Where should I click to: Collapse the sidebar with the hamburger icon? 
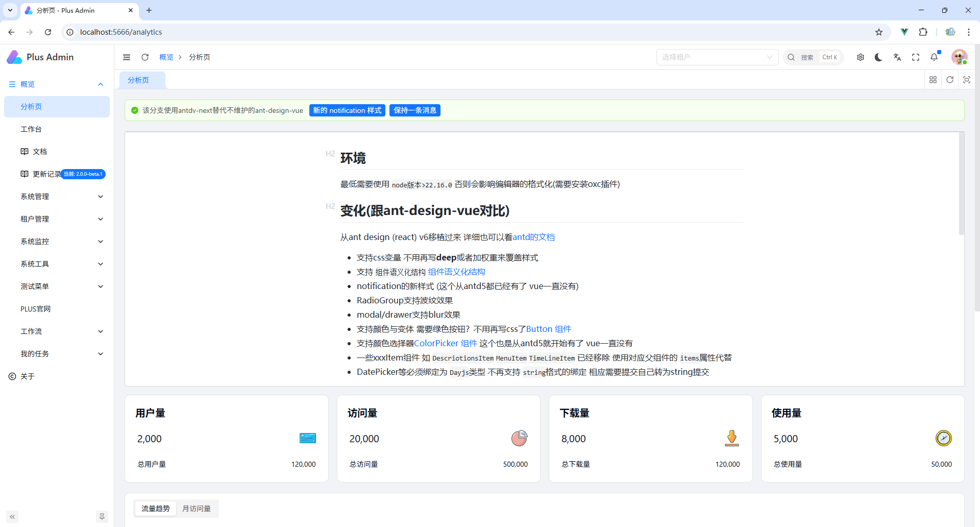point(127,57)
